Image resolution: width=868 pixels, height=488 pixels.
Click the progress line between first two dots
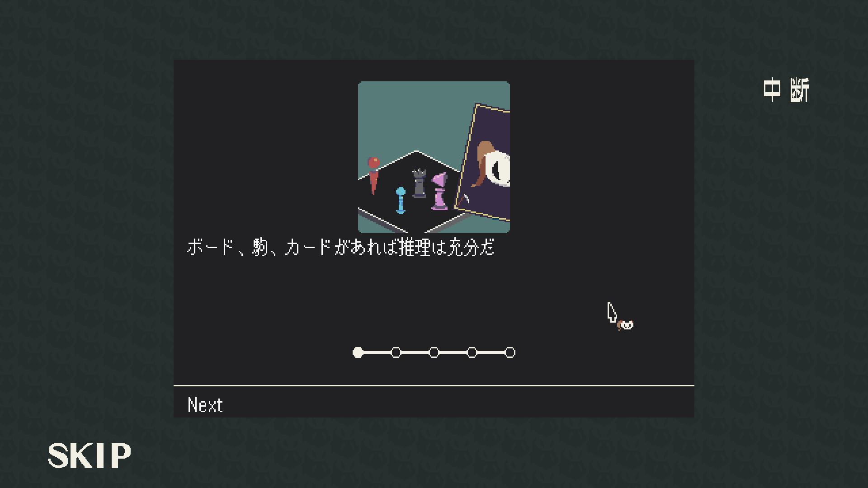click(377, 352)
